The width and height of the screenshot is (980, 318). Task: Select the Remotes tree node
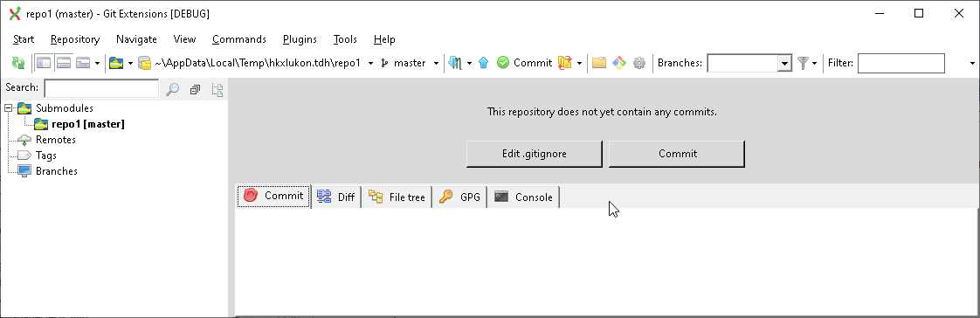(x=56, y=139)
